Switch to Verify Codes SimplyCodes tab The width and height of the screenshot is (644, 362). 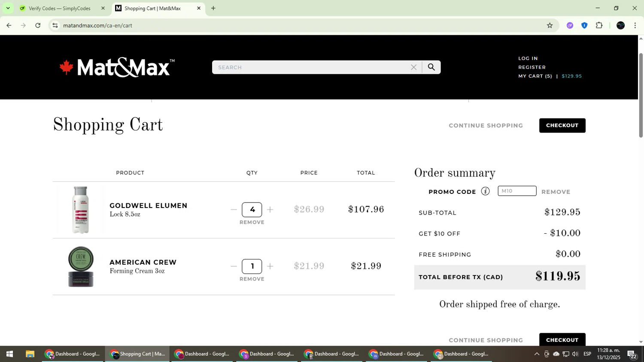(x=59, y=8)
